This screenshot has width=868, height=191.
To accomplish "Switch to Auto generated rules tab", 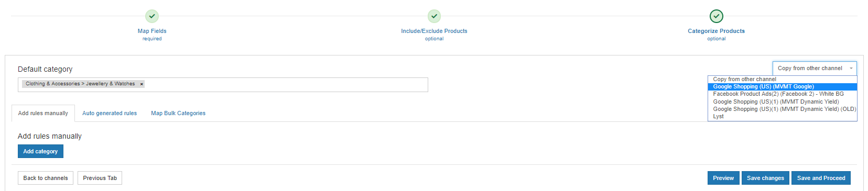I will 110,113.
